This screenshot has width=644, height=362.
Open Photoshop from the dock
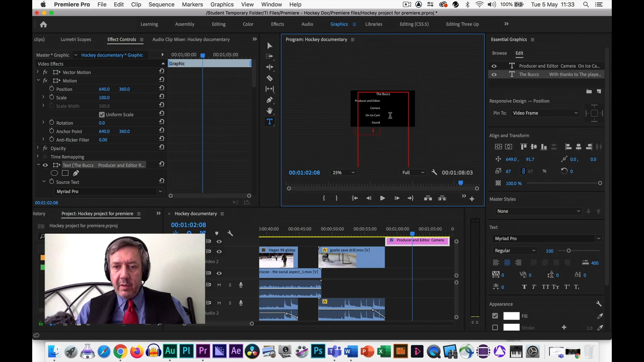pos(318,351)
